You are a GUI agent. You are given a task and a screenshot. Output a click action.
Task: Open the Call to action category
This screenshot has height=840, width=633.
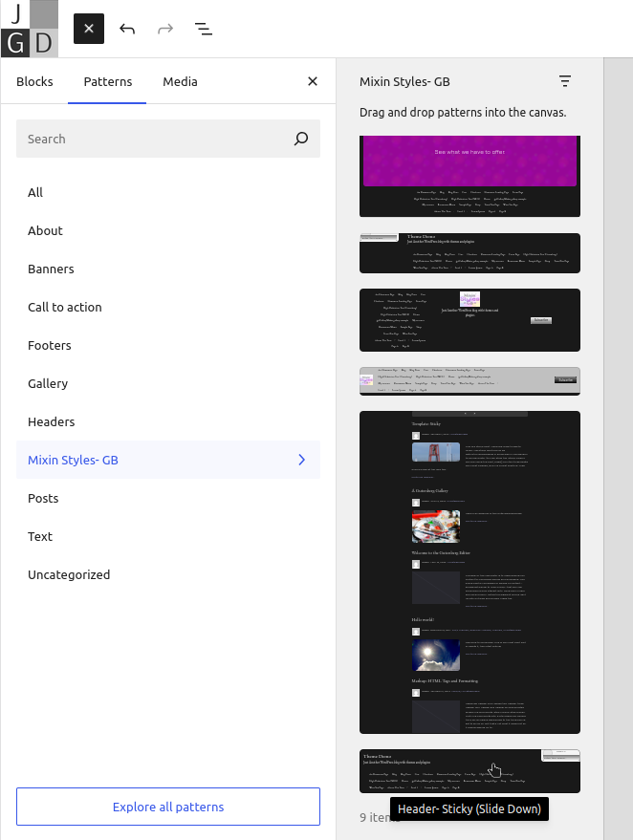(x=64, y=307)
